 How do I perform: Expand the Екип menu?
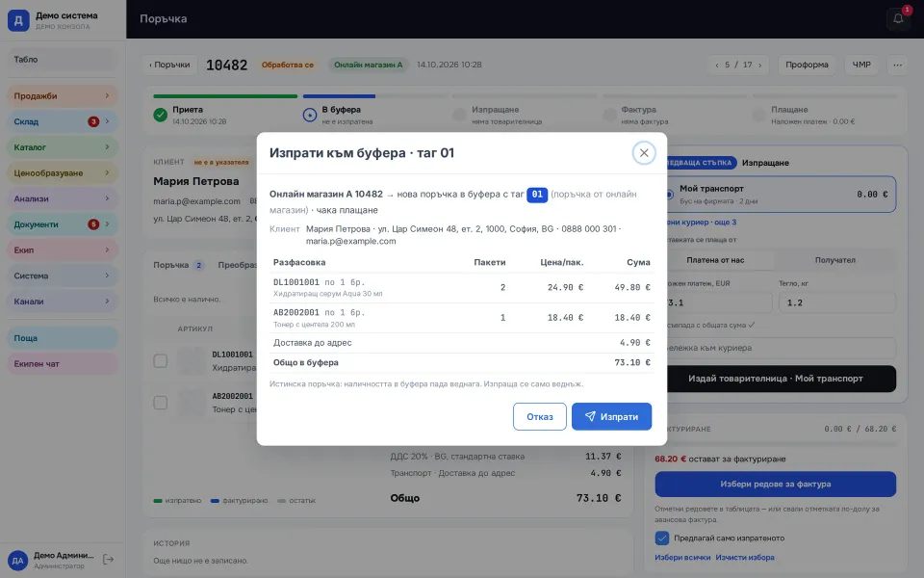click(63, 250)
